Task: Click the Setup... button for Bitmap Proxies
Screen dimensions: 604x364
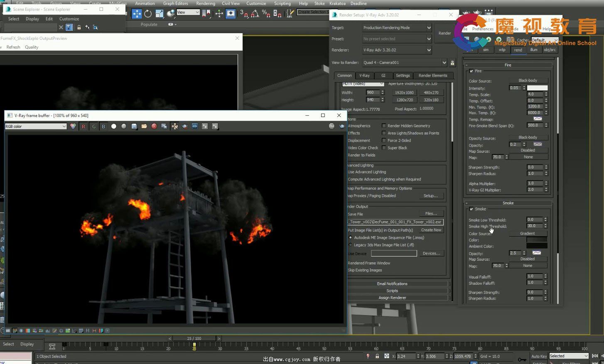Action: point(430,196)
